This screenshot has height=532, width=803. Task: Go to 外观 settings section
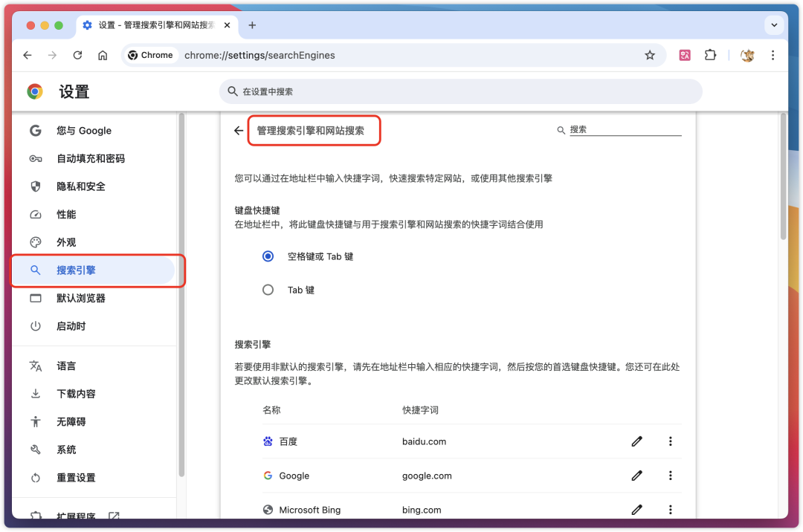66,242
